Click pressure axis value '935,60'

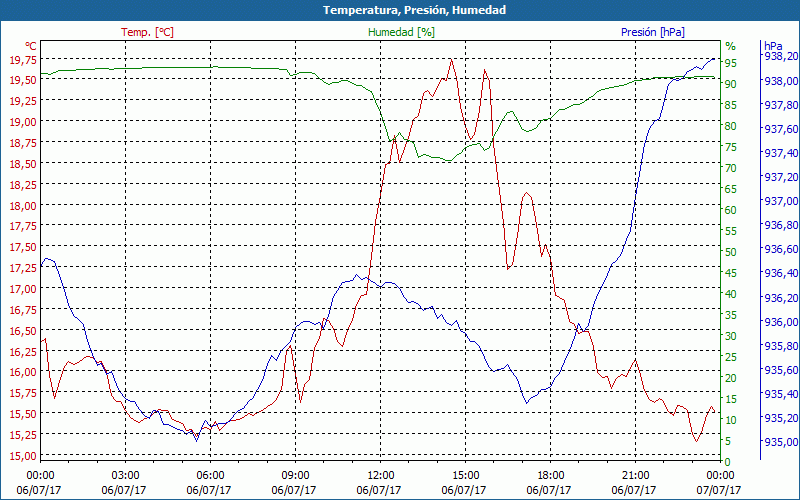pyautogui.click(x=781, y=369)
